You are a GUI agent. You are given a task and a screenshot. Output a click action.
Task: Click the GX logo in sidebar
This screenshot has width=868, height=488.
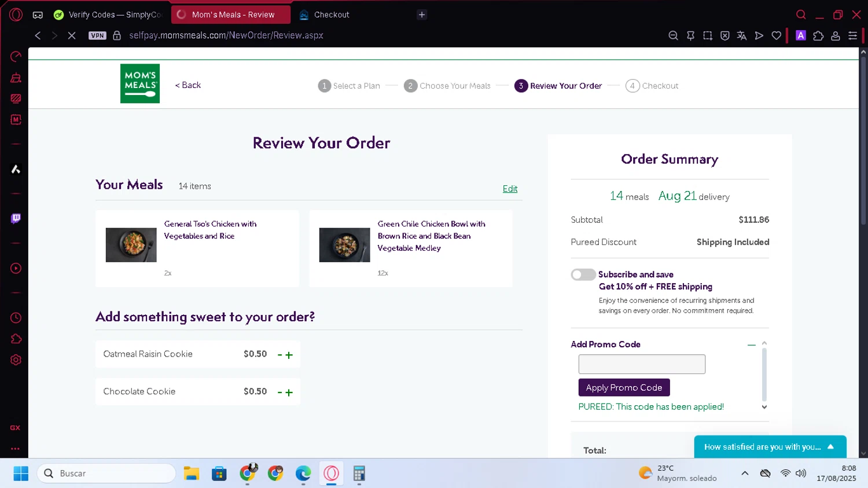click(15, 428)
